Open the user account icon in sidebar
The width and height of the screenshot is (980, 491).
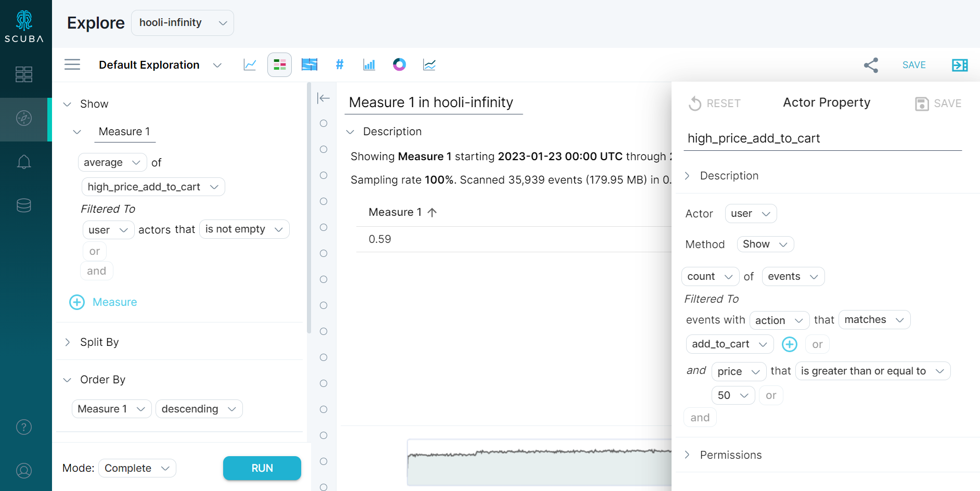(24, 471)
